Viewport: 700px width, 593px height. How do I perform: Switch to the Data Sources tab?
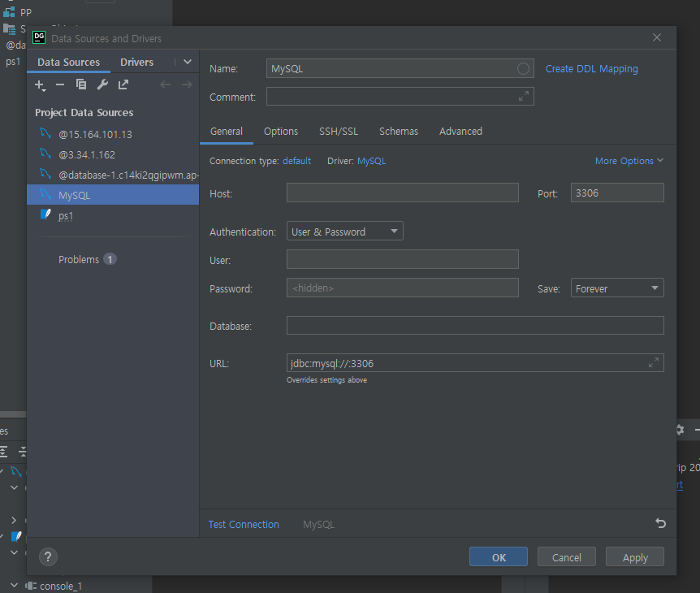tap(69, 62)
